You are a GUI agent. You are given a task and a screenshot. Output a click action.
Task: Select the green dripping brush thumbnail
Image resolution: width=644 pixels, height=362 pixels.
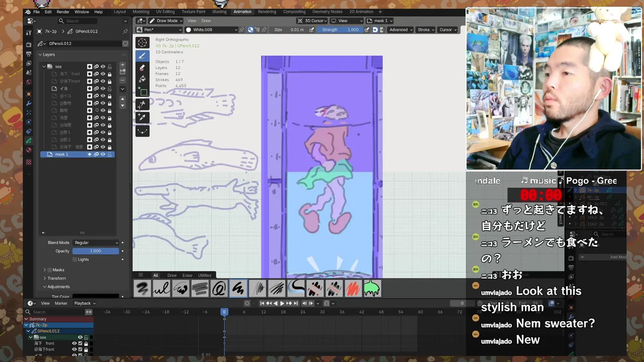pyautogui.click(x=372, y=289)
